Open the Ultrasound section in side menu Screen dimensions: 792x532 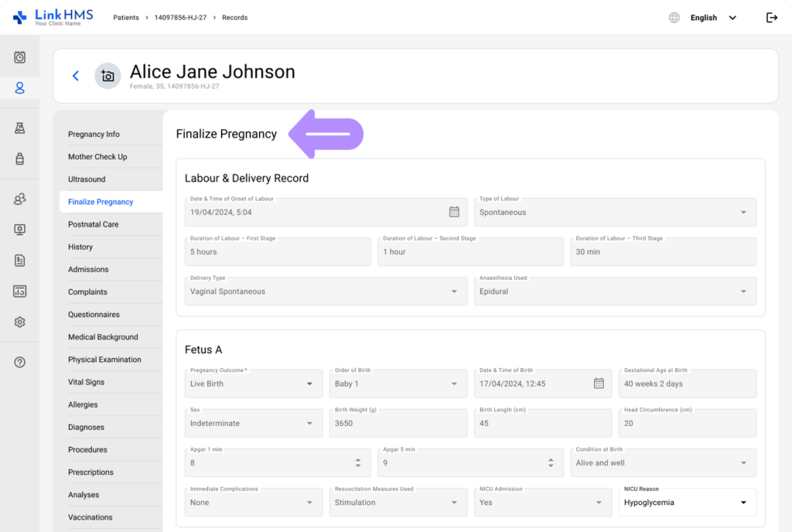[87, 179]
